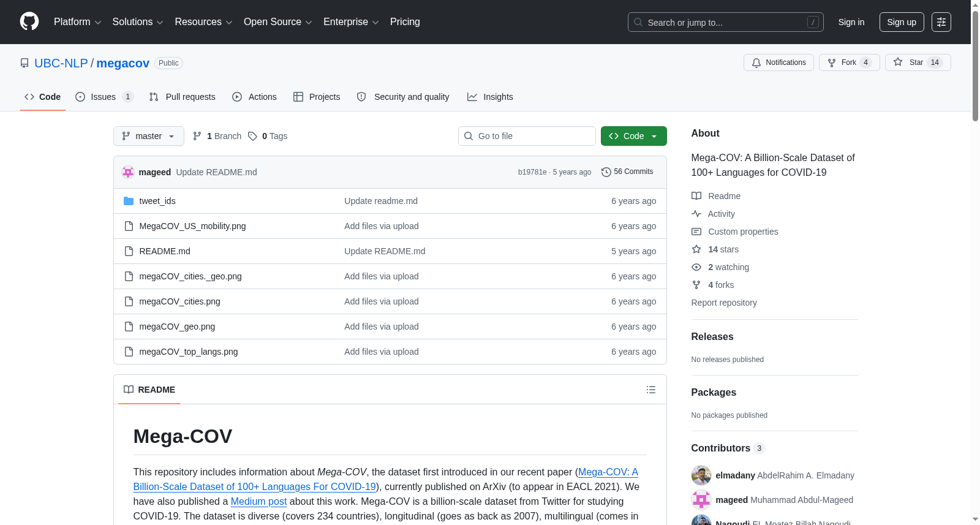Switch to the Pull requests tab
980x525 pixels.
(183, 97)
